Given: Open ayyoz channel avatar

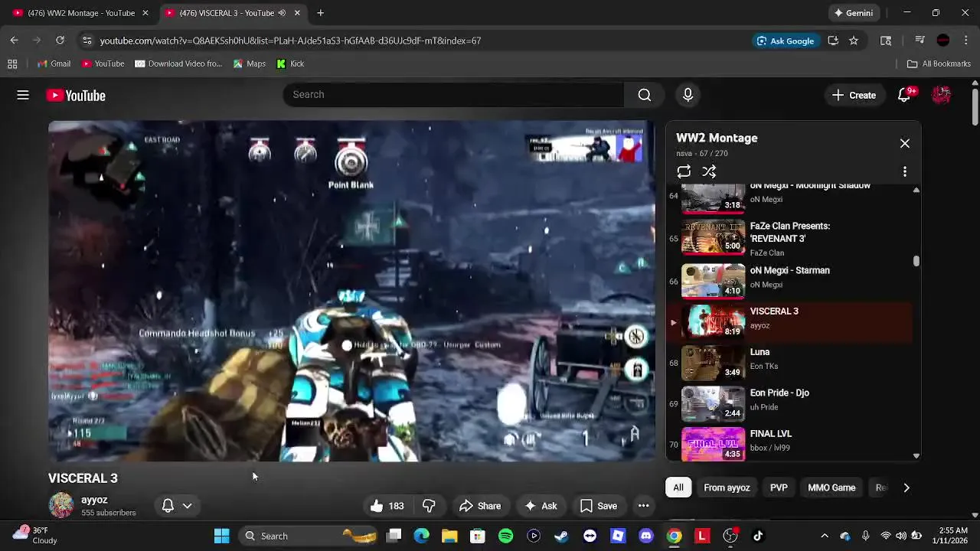Looking at the screenshot, I should tap(61, 506).
